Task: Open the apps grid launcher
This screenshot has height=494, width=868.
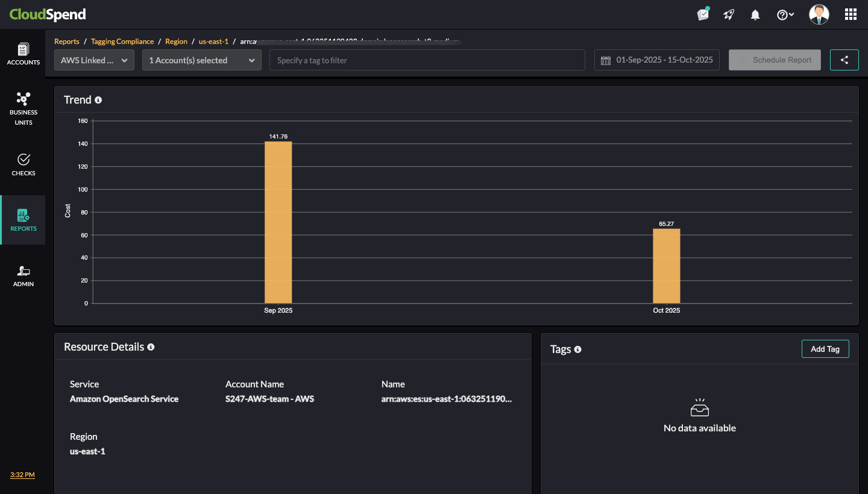Action: (x=851, y=14)
